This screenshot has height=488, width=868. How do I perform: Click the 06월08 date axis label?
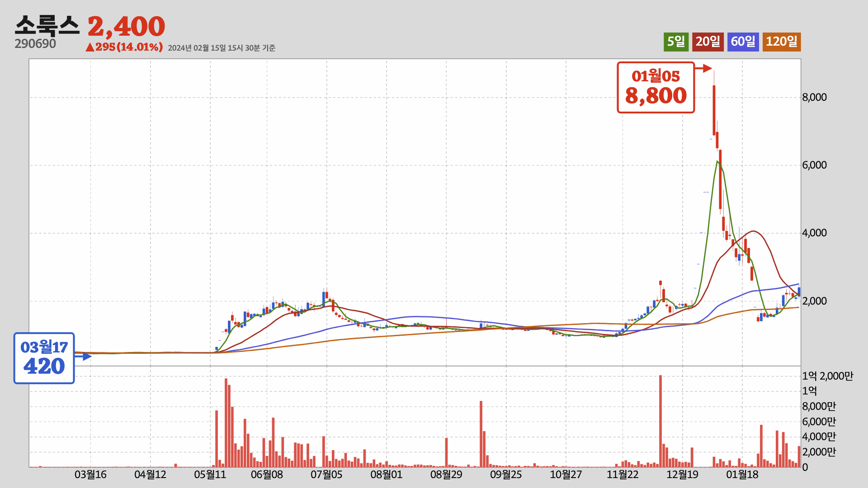[267, 474]
